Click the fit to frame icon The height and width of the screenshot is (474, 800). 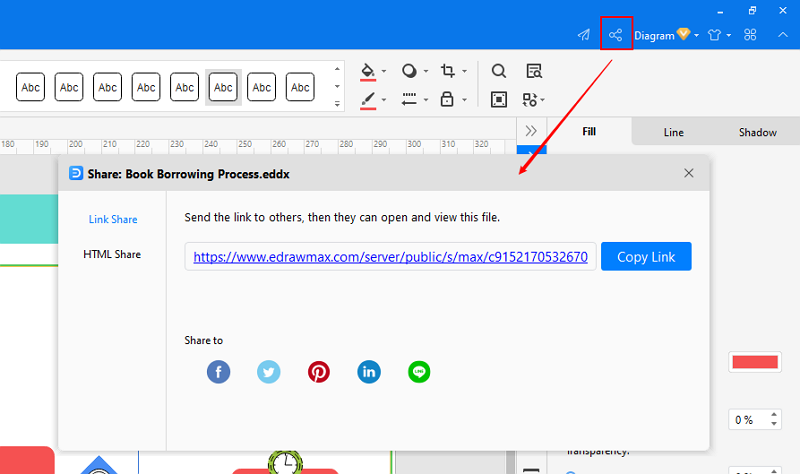point(499,99)
